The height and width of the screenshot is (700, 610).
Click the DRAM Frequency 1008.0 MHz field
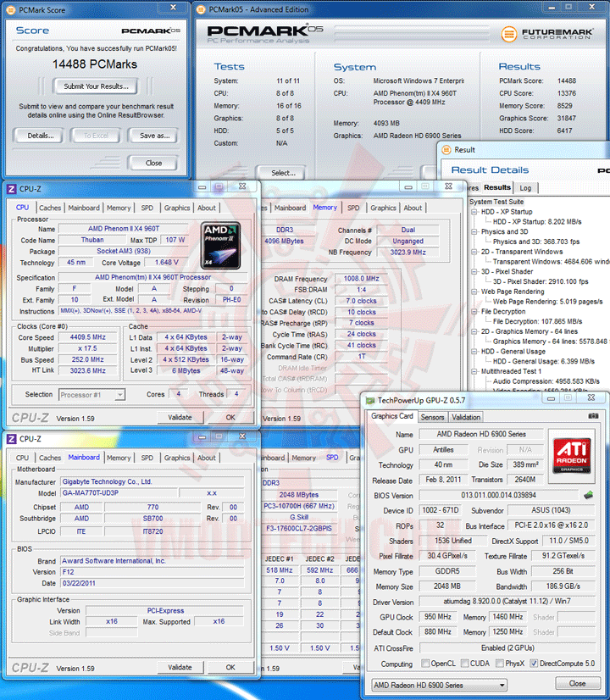pyautogui.click(x=361, y=279)
